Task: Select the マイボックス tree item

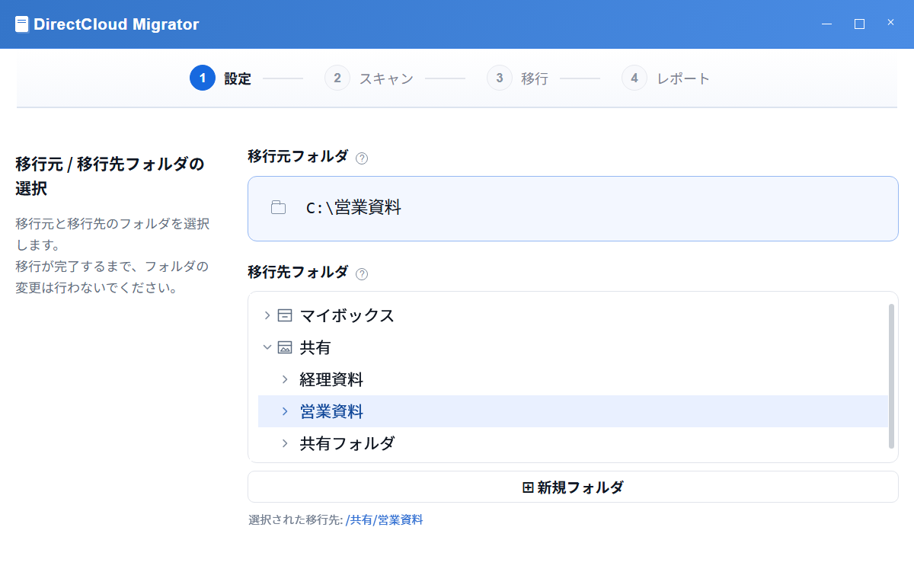Action: tap(573, 315)
